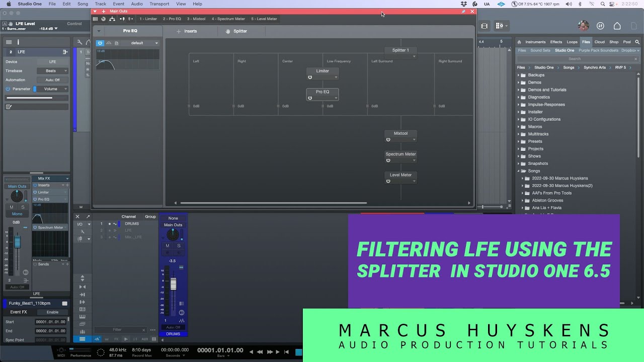The image size is (644, 362).
Task: Bypass the Mixtool node
Action: pos(388,140)
